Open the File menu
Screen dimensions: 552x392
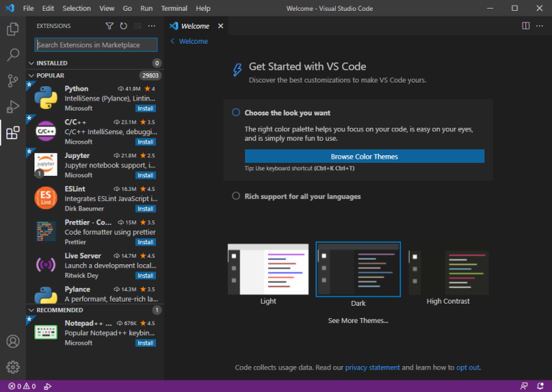[28, 8]
